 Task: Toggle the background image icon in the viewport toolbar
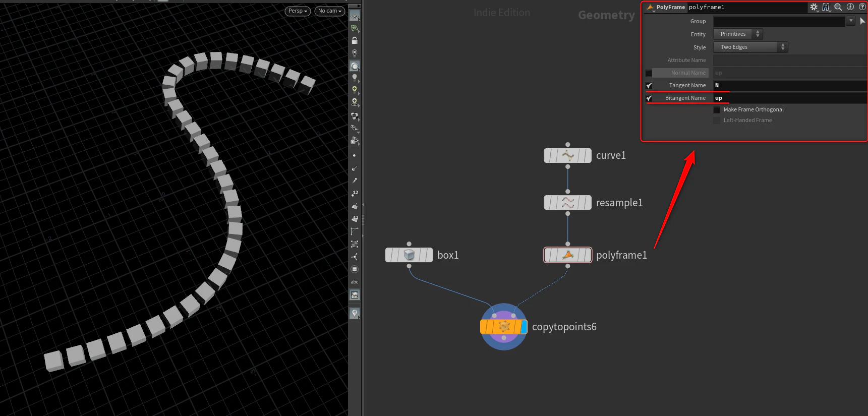point(355,295)
